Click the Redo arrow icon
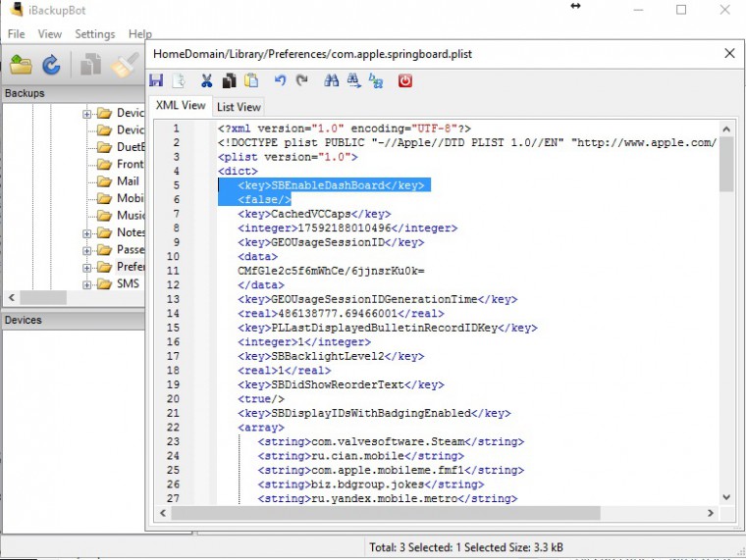This screenshot has width=746, height=560. pos(302,81)
